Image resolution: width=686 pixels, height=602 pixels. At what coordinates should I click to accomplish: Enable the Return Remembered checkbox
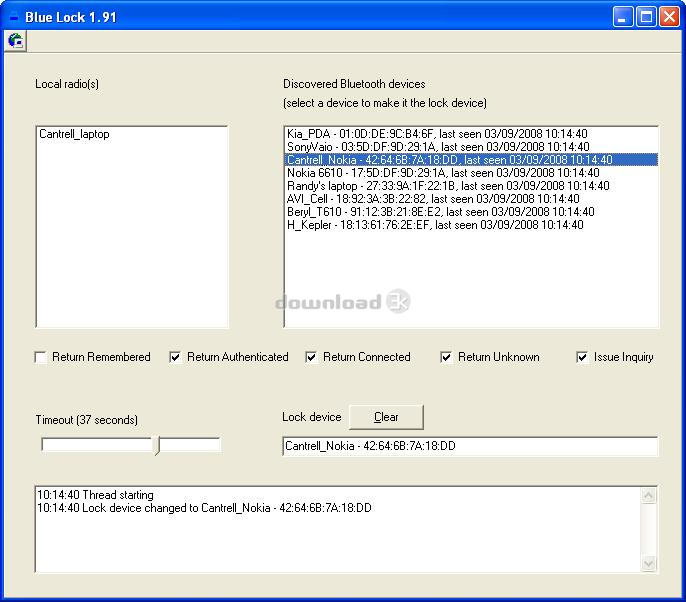[41, 357]
